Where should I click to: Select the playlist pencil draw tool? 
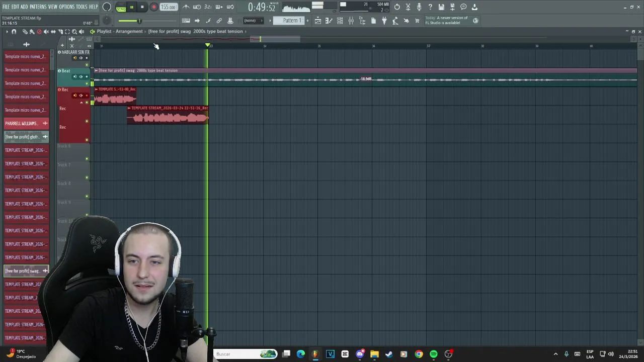pos(25,32)
